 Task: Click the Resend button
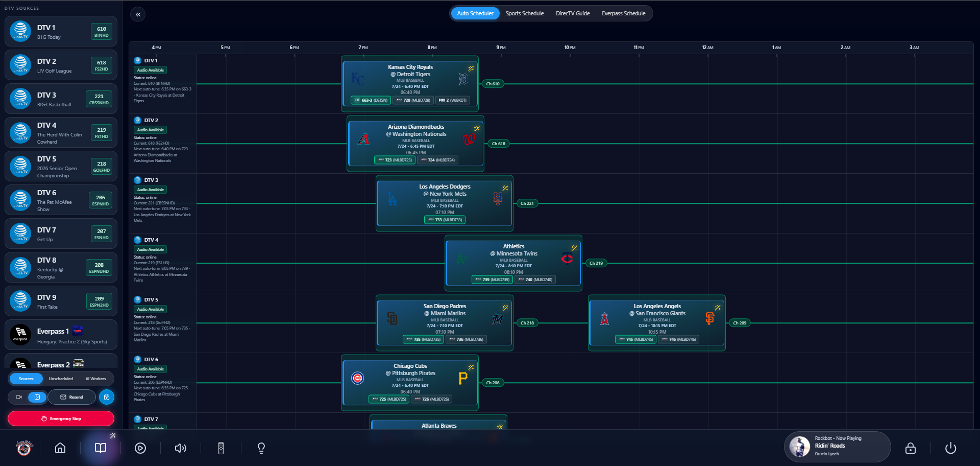[x=71, y=397]
